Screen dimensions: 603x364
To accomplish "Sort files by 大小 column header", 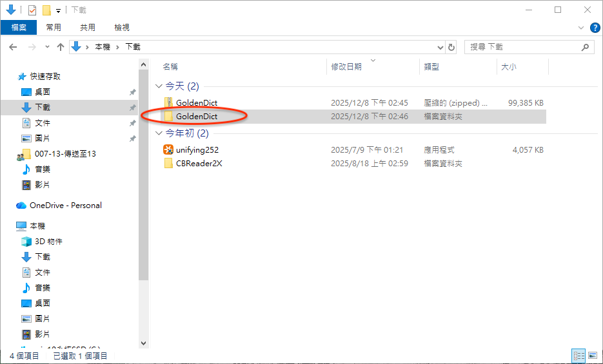I will [509, 67].
